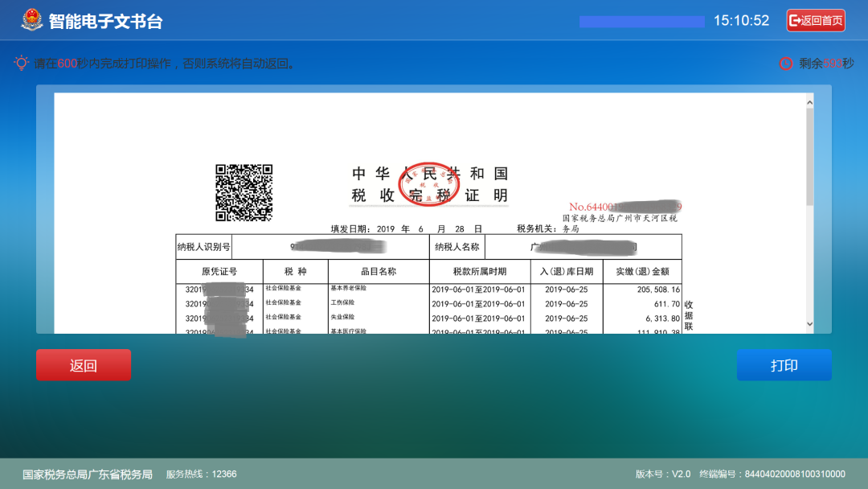Click the 工伤保险 item cell

(342, 302)
